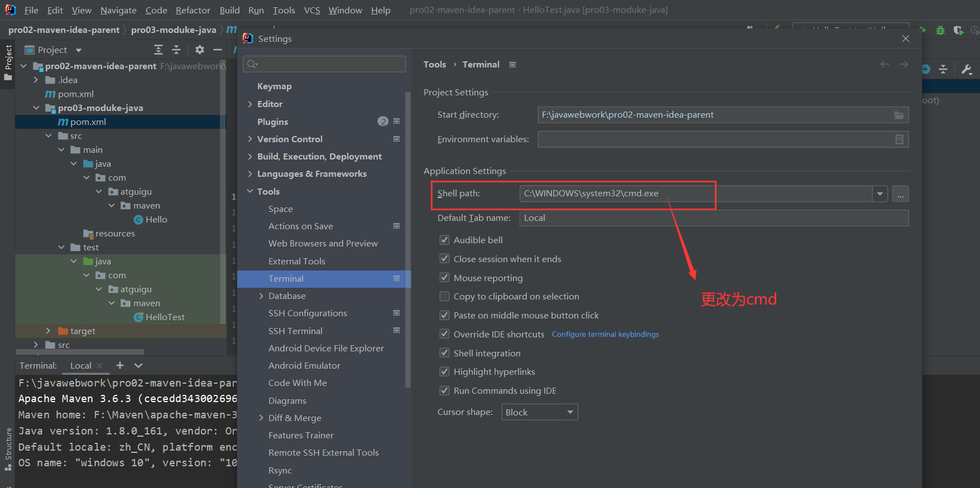
Task: Toggle Highlight hyperlinks checkbox
Action: point(444,371)
